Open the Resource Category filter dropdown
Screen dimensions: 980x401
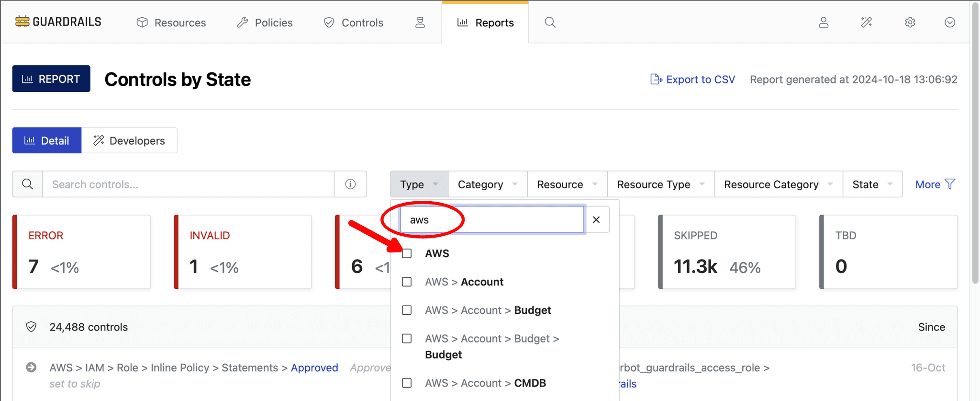click(x=779, y=184)
